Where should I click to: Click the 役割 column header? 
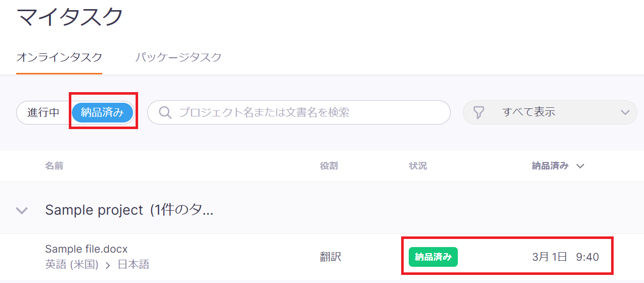[x=329, y=166]
